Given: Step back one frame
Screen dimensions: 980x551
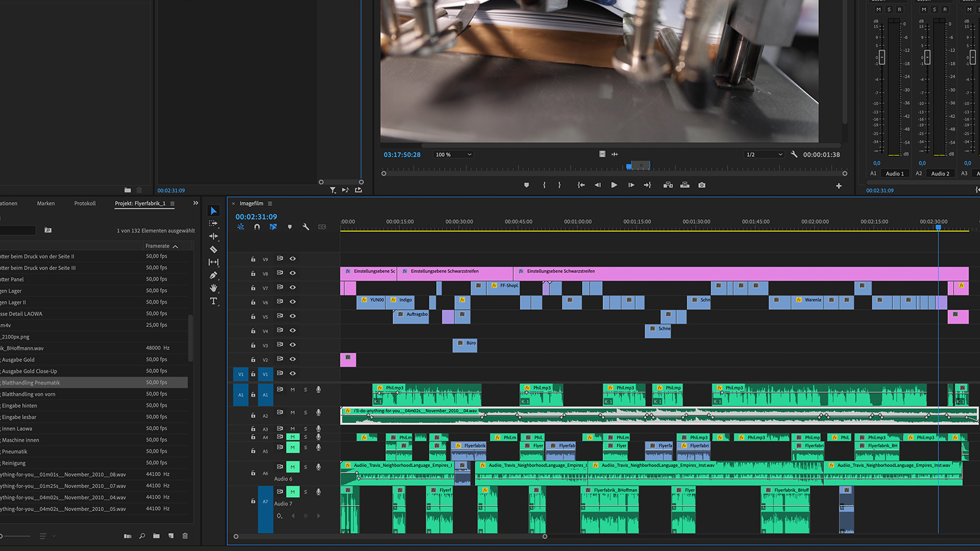Looking at the screenshot, I should coord(598,185).
